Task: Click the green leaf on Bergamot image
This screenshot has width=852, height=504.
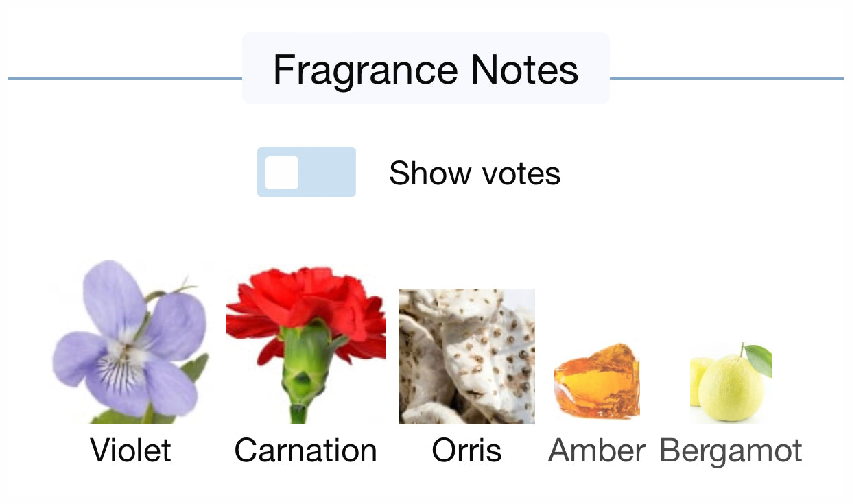Action: [758, 359]
